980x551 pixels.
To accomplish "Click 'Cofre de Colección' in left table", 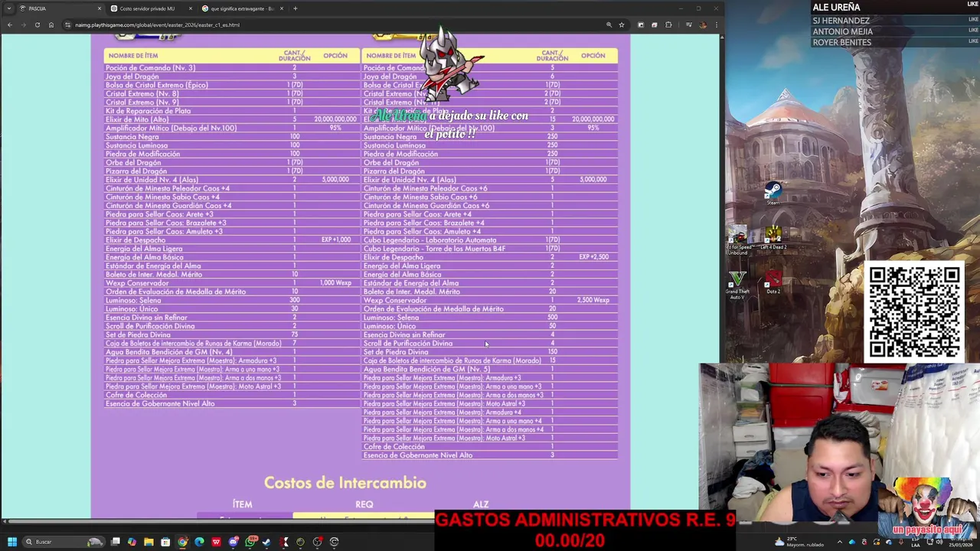I will pyautogui.click(x=136, y=395).
